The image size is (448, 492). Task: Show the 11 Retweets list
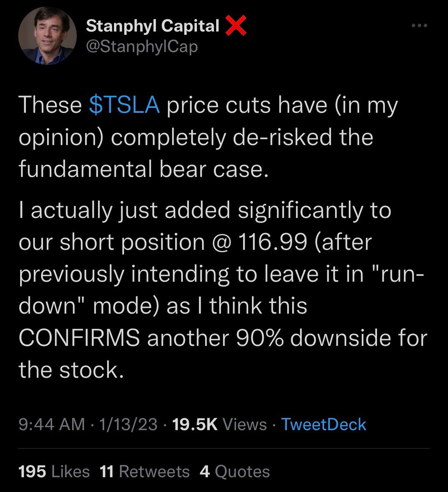[x=144, y=471]
